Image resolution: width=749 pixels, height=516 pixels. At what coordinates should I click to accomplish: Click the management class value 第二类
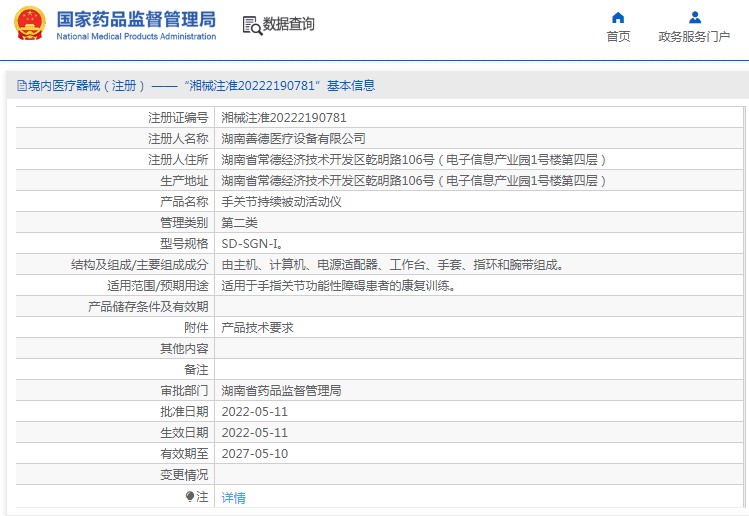239,223
